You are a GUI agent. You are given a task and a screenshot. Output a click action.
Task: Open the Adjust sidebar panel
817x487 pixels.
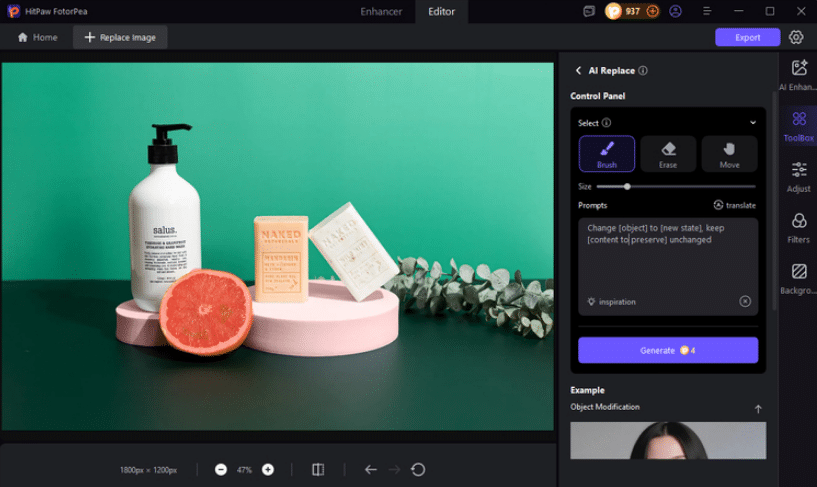(799, 177)
